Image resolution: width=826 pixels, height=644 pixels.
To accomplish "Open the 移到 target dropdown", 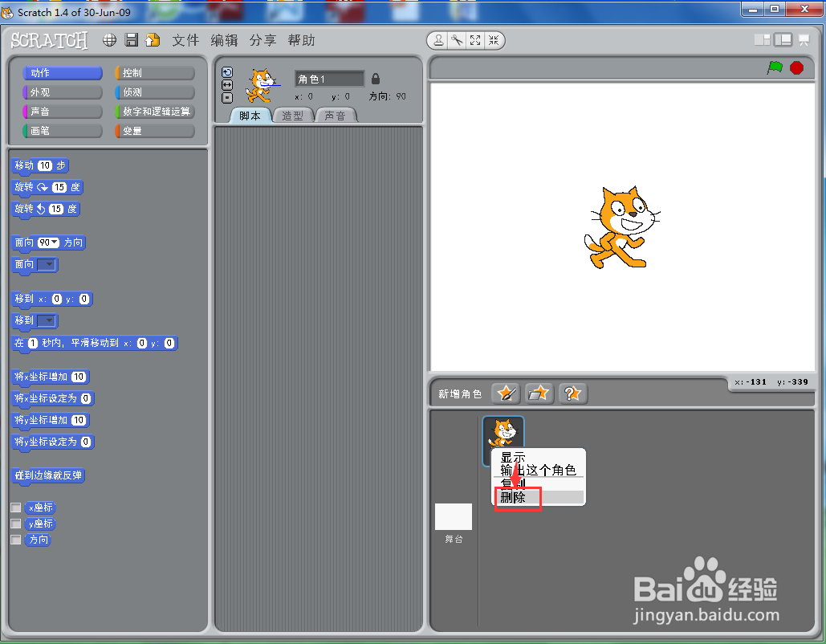I will [47, 320].
